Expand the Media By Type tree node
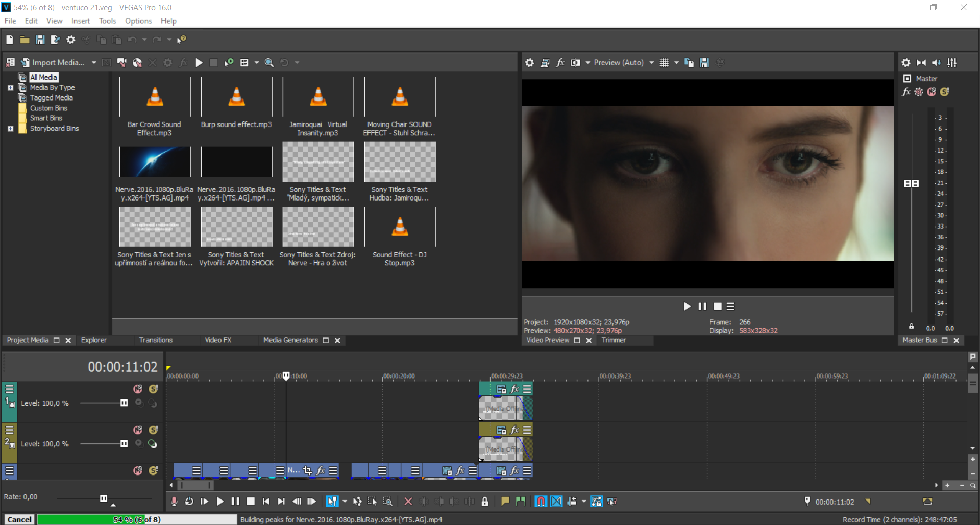980x525 pixels. click(10, 88)
